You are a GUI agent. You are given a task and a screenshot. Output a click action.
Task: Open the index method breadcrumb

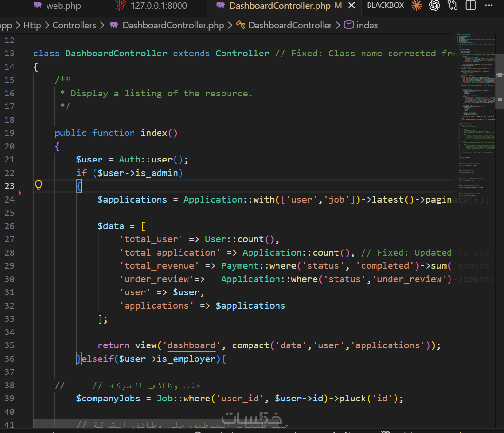[x=367, y=26]
